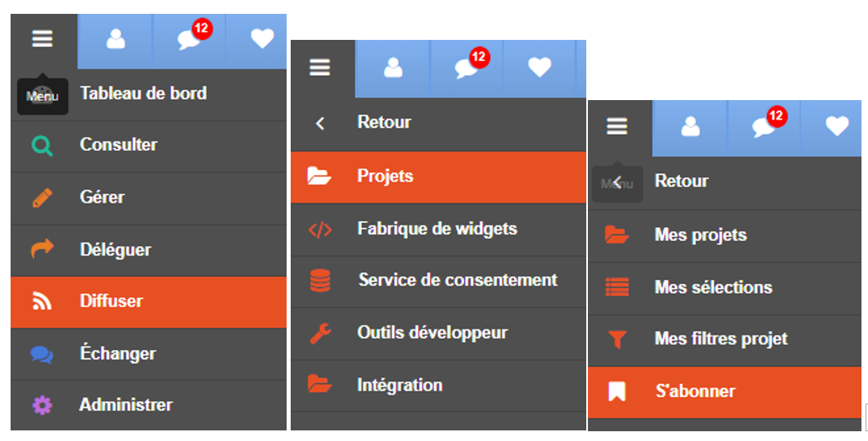Toggle the hamburger menu in the middle panel

pyautogui.click(x=320, y=68)
